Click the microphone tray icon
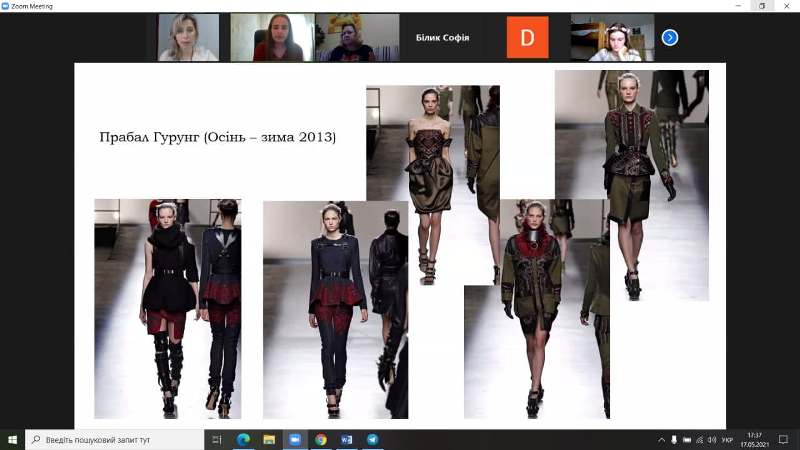This screenshot has width=800, height=450. coord(674,440)
